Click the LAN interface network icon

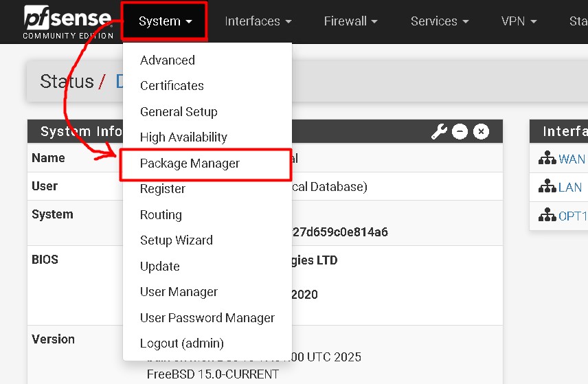[x=547, y=186]
